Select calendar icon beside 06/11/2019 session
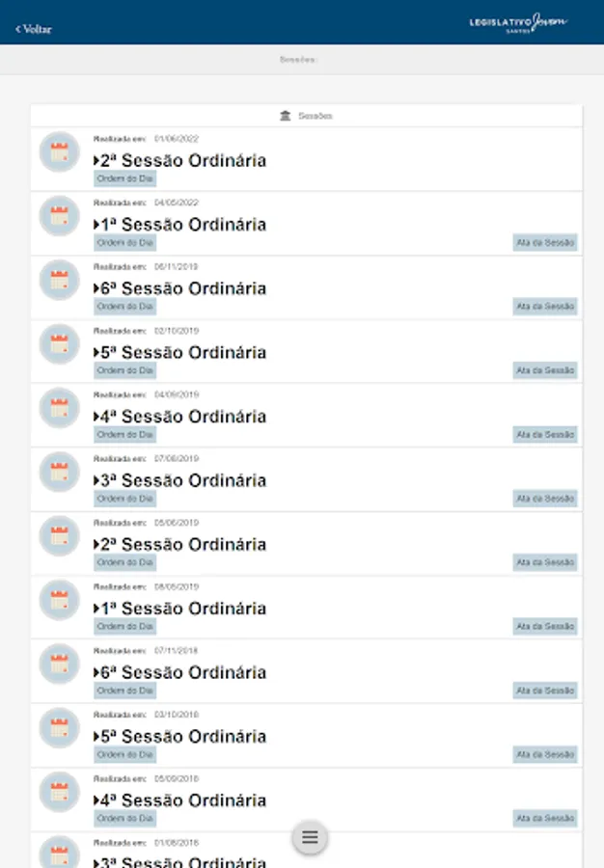The image size is (604, 868). tap(59, 281)
